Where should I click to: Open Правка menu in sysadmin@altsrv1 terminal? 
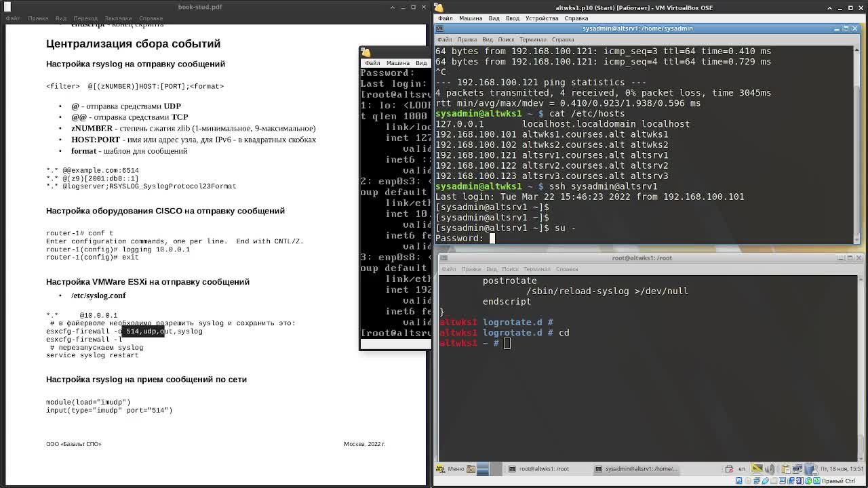467,39
